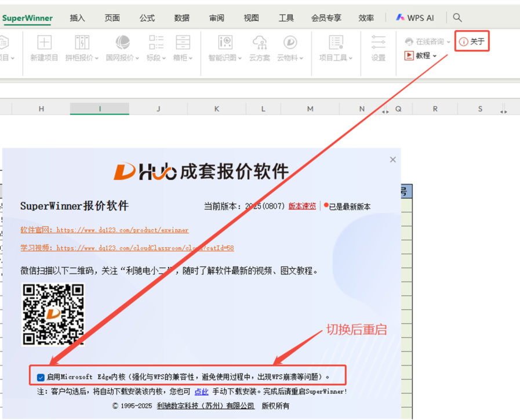
Task: Switch to the 页面 tab
Action: [x=112, y=18]
